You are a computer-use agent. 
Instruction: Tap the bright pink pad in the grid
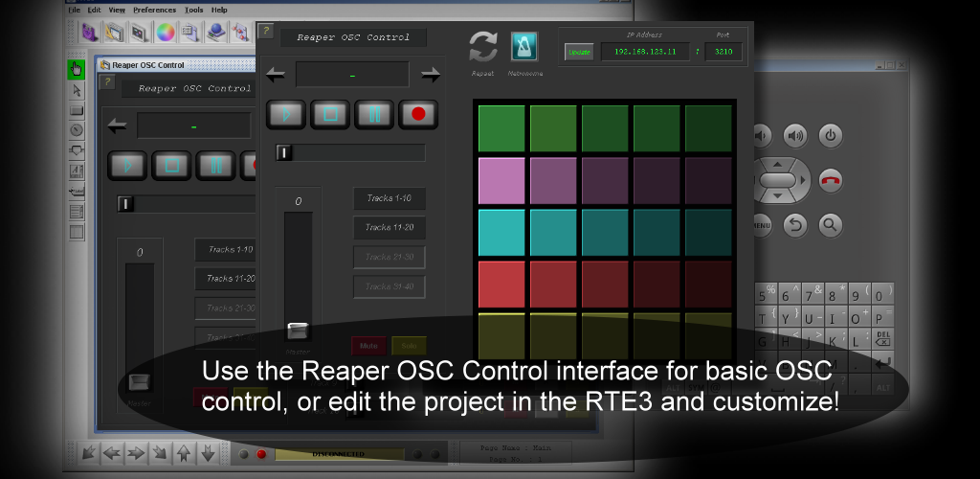[x=501, y=181]
